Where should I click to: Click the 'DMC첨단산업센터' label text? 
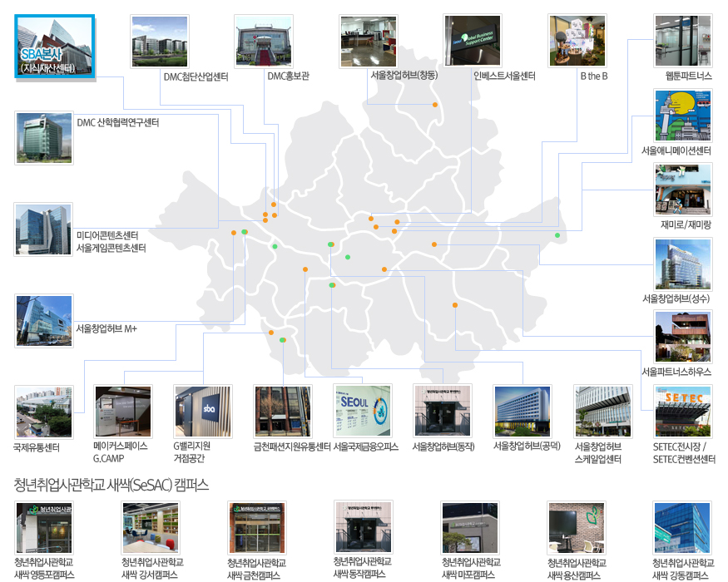196,76
